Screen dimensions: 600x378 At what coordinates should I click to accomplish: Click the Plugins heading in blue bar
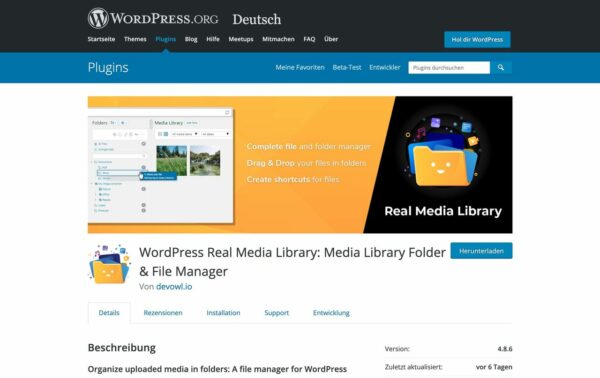click(x=108, y=67)
